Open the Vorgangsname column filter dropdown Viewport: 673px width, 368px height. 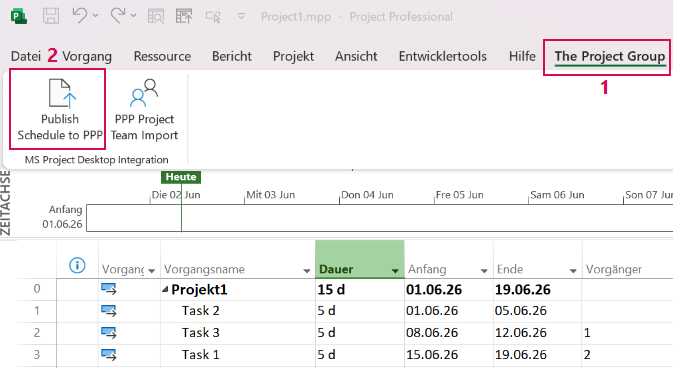click(306, 271)
